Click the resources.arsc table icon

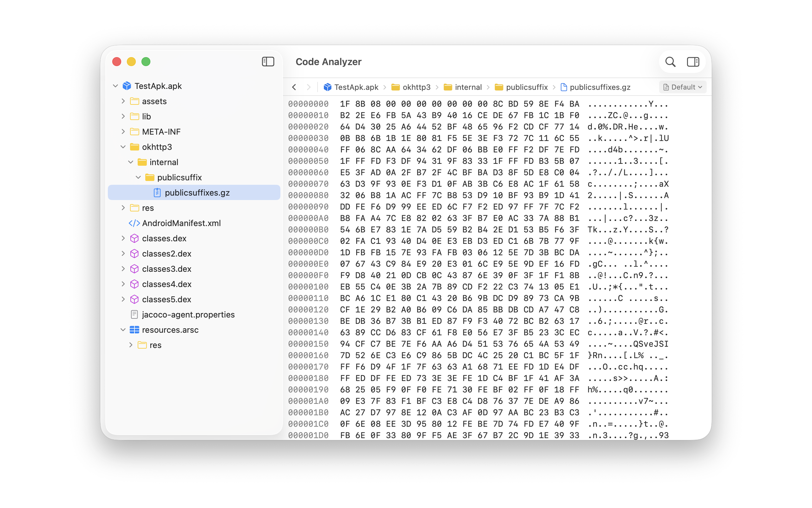(134, 330)
